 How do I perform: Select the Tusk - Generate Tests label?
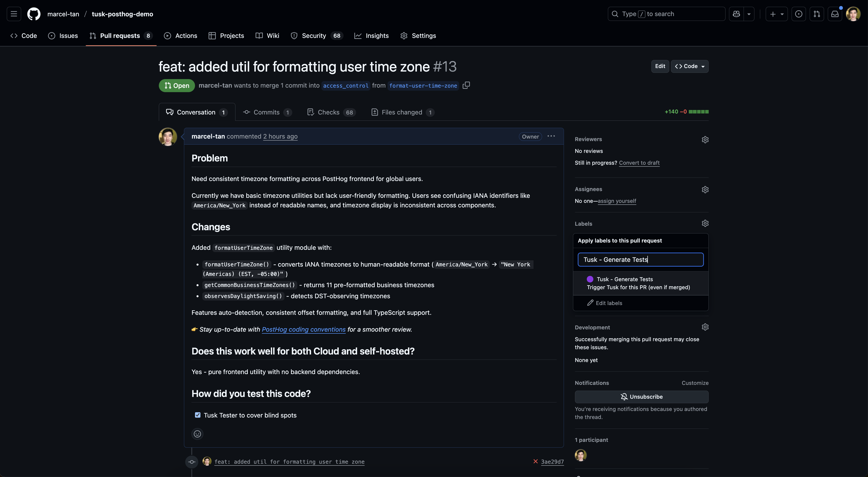point(641,283)
